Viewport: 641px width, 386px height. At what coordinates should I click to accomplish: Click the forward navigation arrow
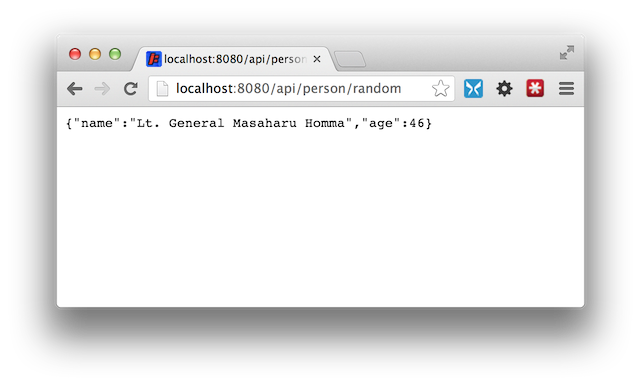(x=102, y=88)
